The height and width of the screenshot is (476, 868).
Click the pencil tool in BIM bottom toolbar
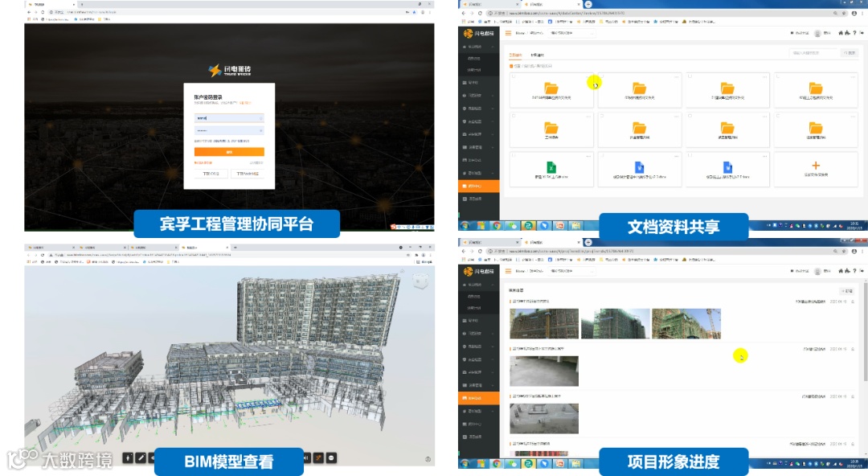tap(141, 458)
